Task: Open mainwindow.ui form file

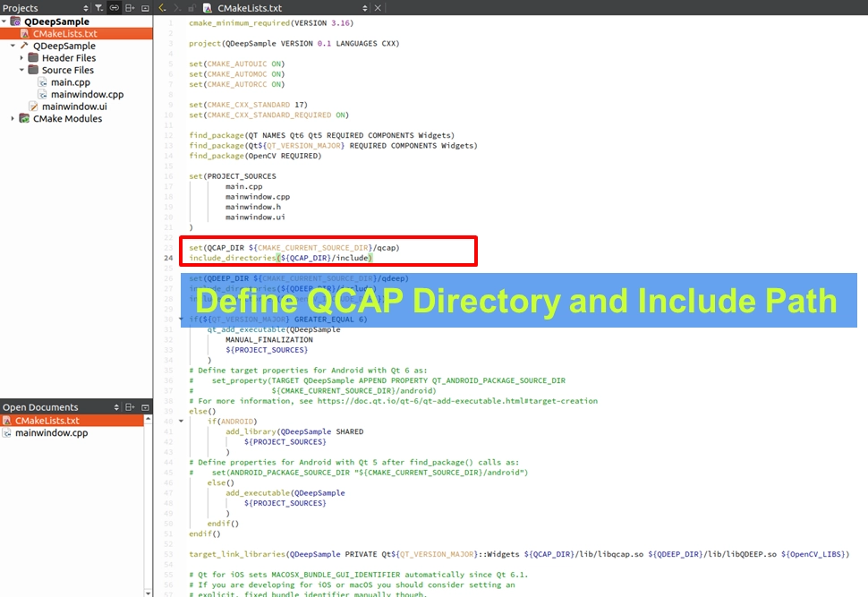Action: pos(74,107)
